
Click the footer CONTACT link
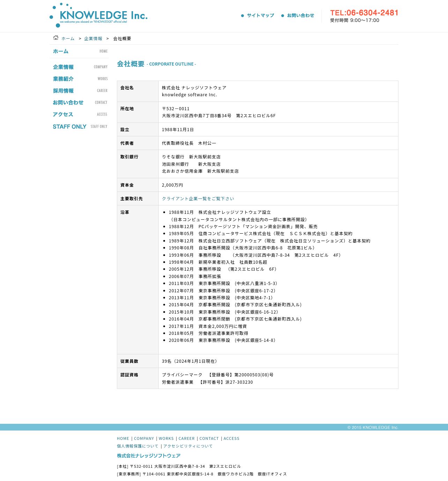[209, 438]
